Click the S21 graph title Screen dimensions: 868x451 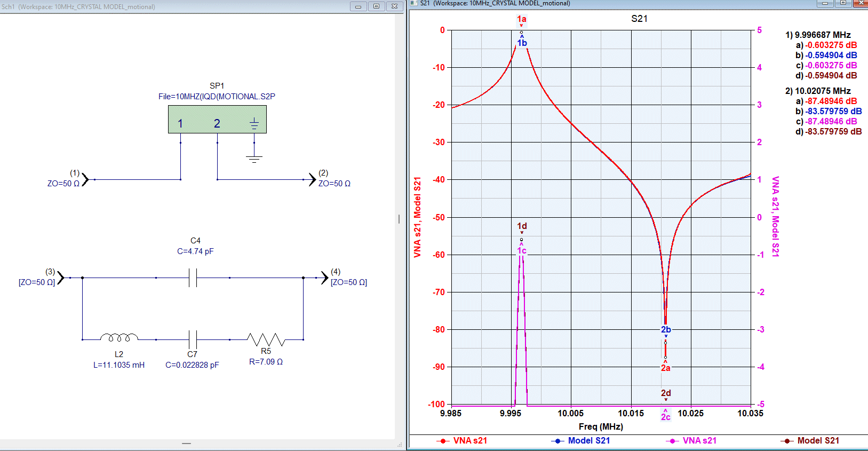[639, 19]
